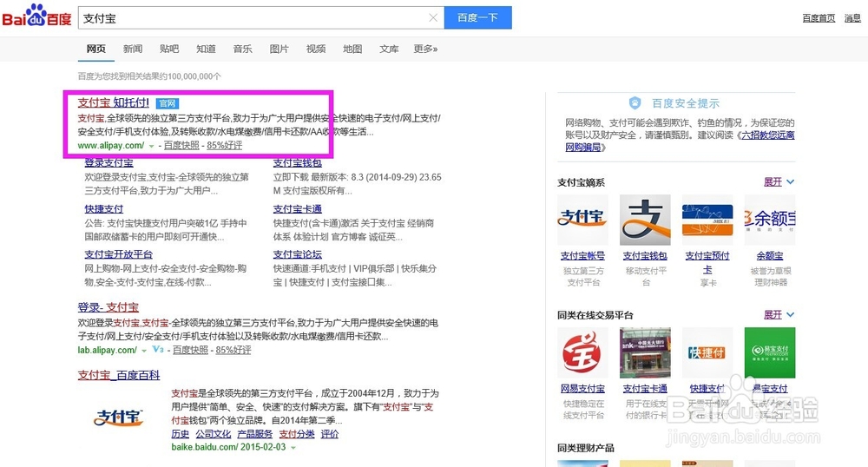Image resolution: width=868 pixels, height=467 pixels.
Task: Open the 消息 link at top right
Action: point(852,18)
